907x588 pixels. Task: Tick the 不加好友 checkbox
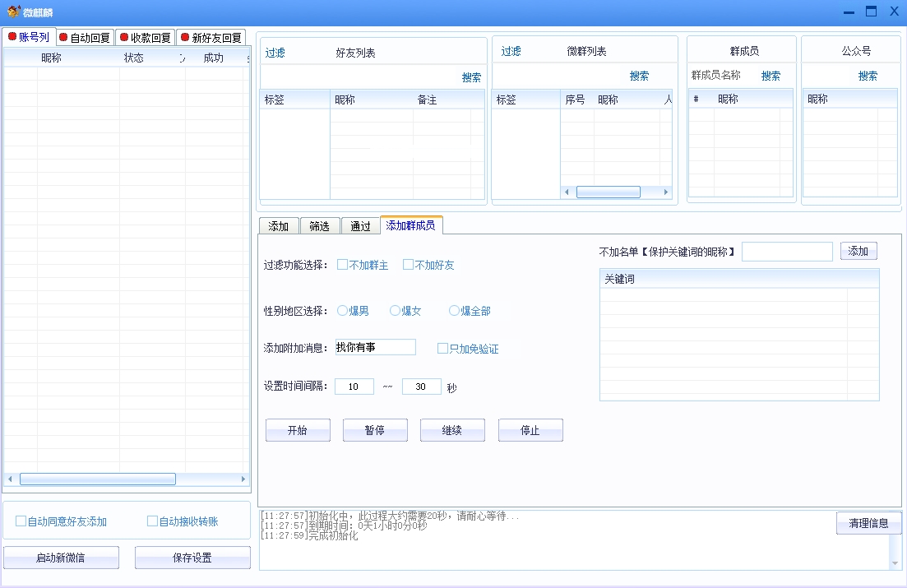click(x=408, y=265)
